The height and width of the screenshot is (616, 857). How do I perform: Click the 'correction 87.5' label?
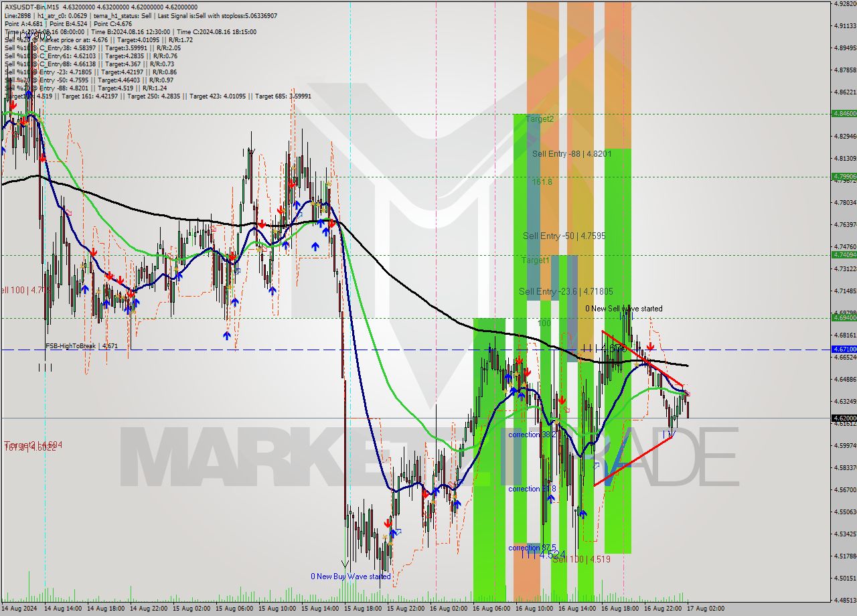pos(533,548)
